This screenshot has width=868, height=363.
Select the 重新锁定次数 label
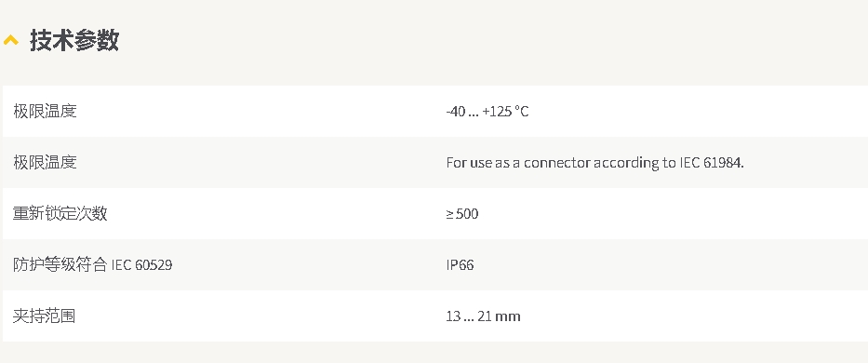click(60, 213)
